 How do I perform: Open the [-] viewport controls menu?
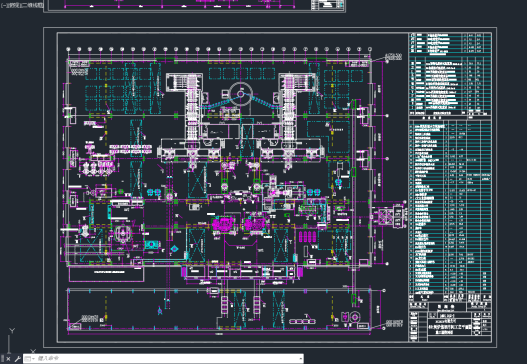(3, 5)
